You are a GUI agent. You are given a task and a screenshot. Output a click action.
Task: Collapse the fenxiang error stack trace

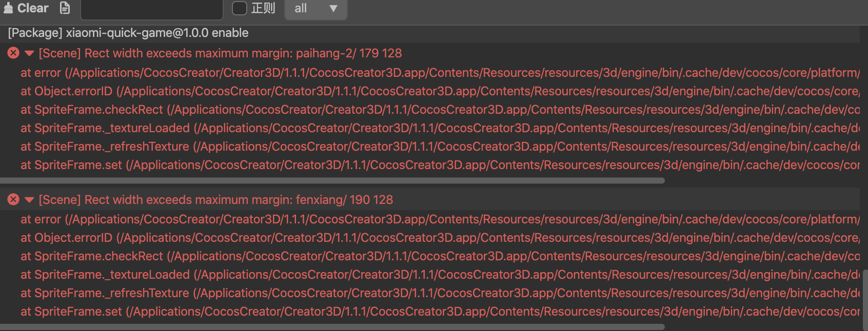click(x=29, y=200)
